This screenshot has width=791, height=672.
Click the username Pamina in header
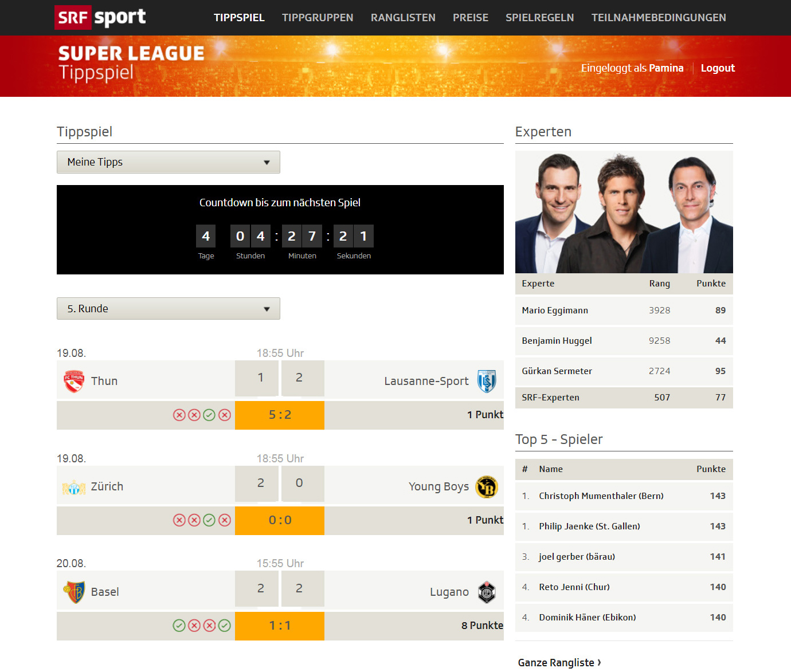pos(666,68)
